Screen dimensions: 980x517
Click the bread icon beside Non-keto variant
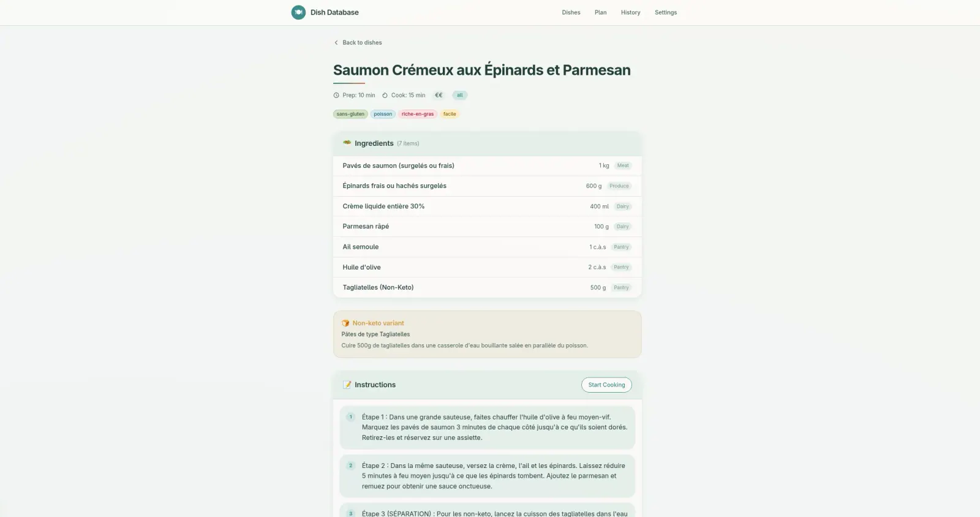click(345, 323)
